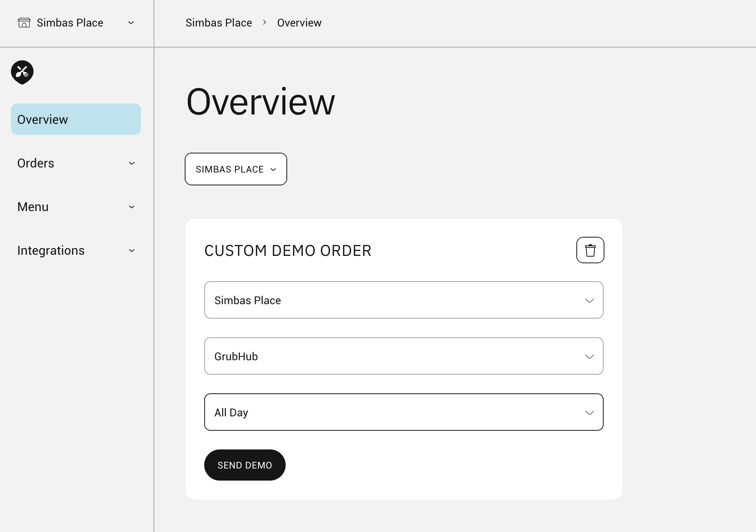Click the Overview breadcrumb item
Image resolution: width=756 pixels, height=532 pixels.
299,23
